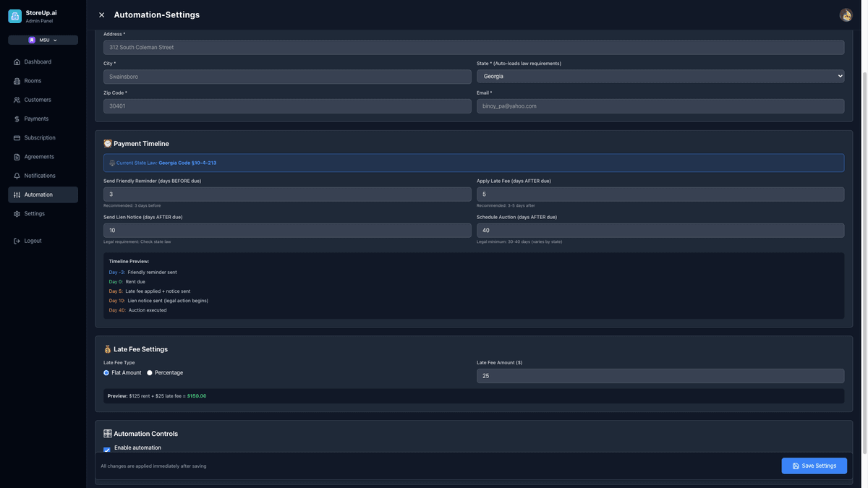Open the Georgia Code §10-4-213 link
The width and height of the screenshot is (868, 488).
[x=187, y=163]
